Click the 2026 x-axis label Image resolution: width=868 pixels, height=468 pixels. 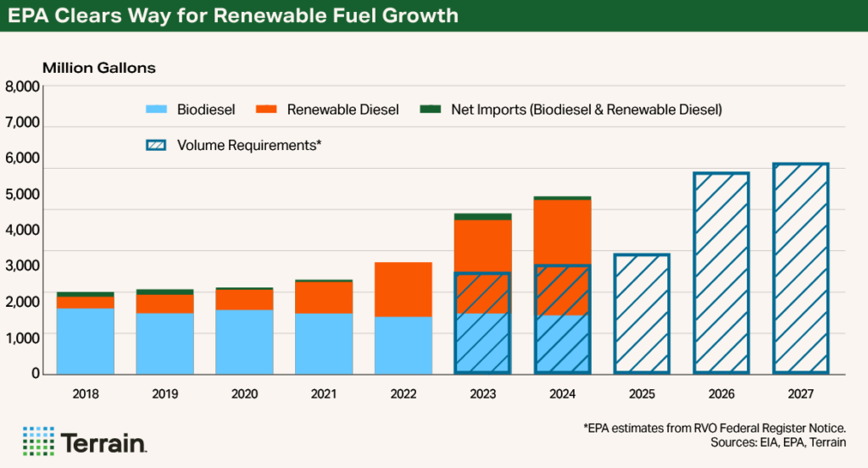click(x=721, y=393)
